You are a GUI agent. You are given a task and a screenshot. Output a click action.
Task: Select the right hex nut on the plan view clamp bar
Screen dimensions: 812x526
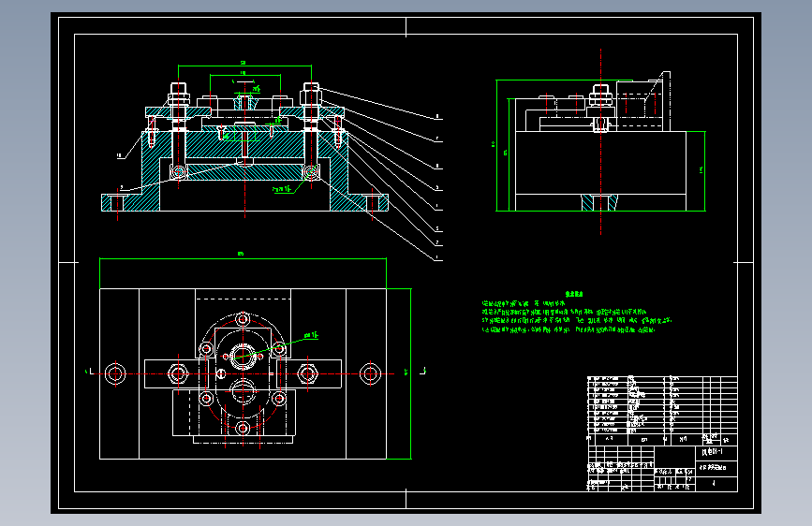[x=307, y=373]
